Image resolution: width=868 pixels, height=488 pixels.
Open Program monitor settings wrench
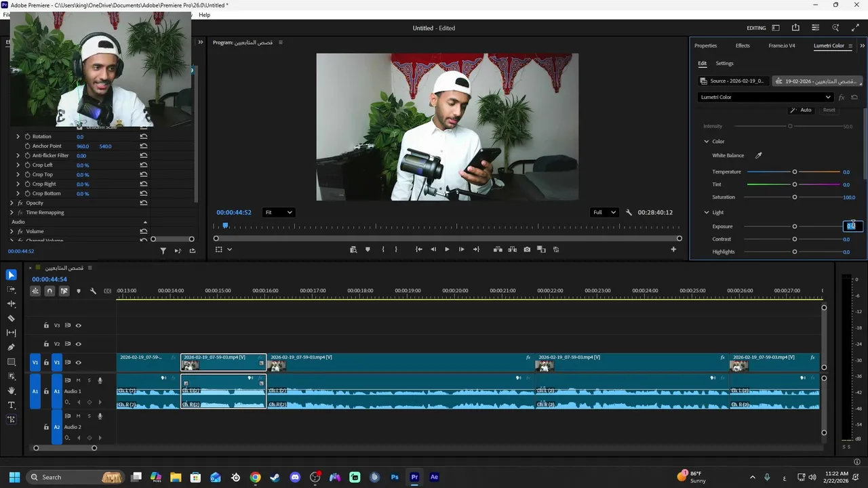(629, 212)
